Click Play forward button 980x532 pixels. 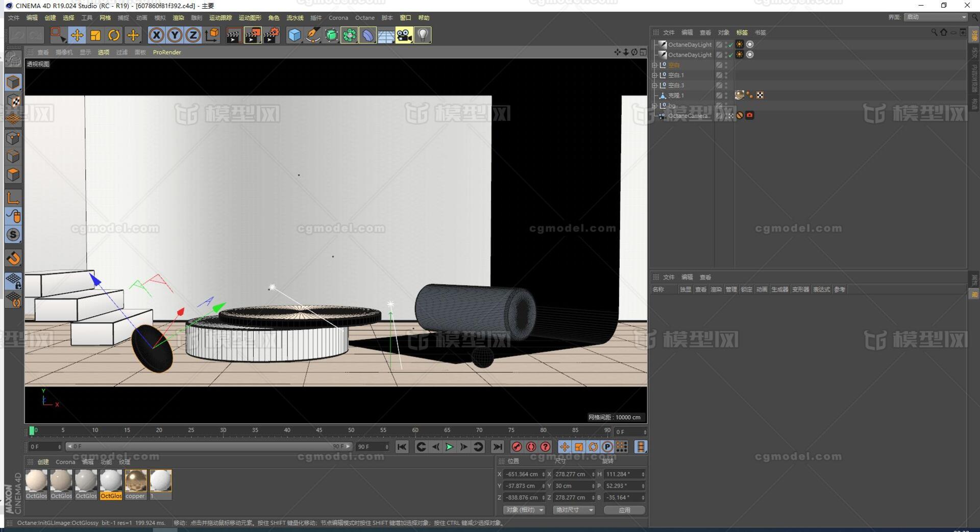point(449,447)
